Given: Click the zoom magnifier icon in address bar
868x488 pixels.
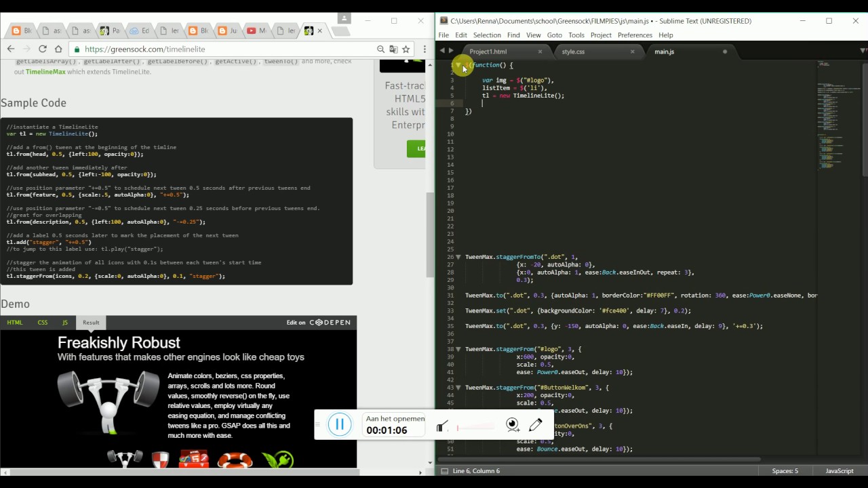Looking at the screenshot, I should click(x=381, y=49).
